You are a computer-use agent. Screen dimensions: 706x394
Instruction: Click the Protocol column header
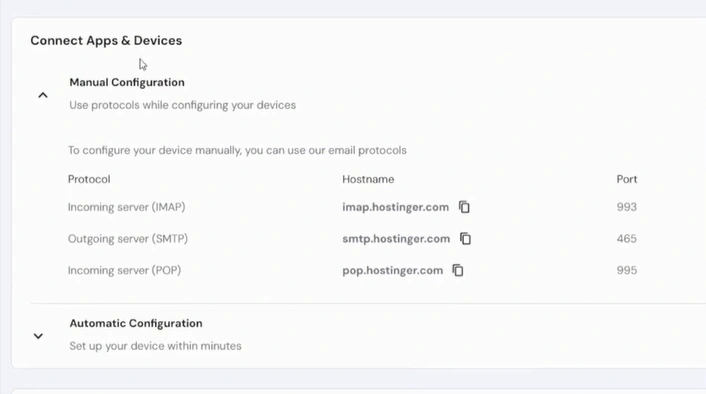coord(89,179)
